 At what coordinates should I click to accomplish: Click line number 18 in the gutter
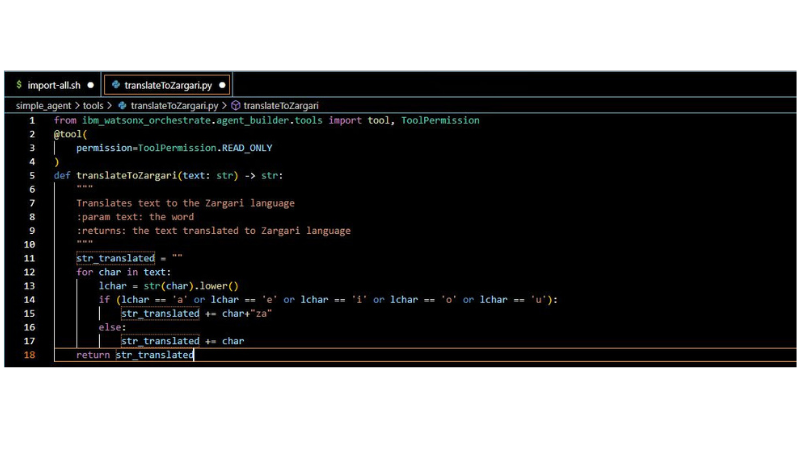30,355
